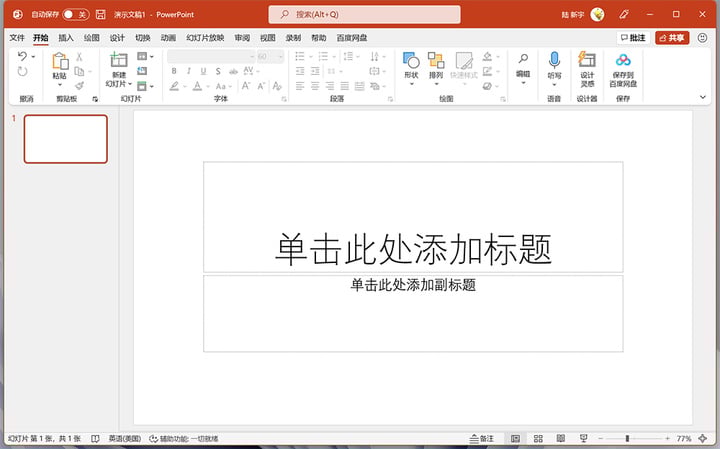Switch to the Animations tab
This screenshot has width=720, height=449.
pos(168,38)
